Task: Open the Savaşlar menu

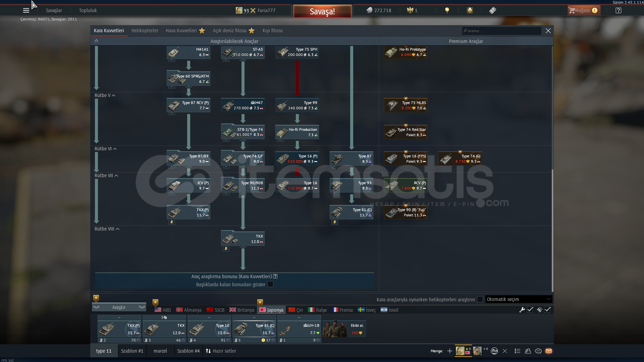Action: pyautogui.click(x=54, y=10)
